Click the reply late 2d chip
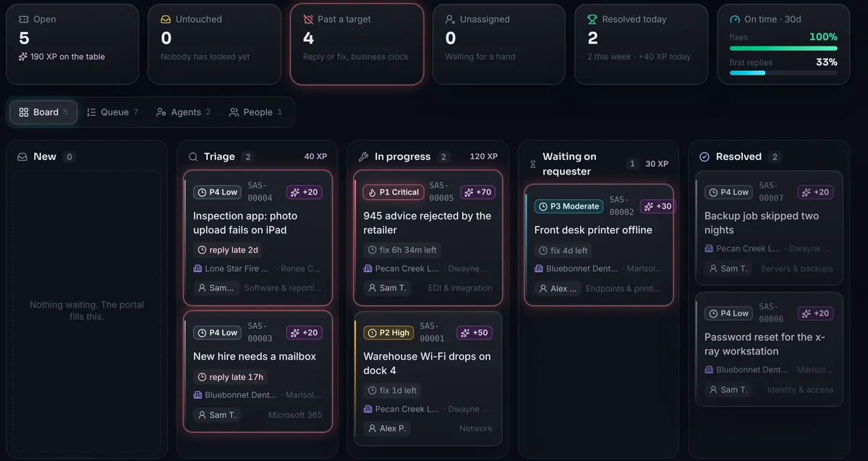Screen dimensions: 868x461 [x=228, y=250]
